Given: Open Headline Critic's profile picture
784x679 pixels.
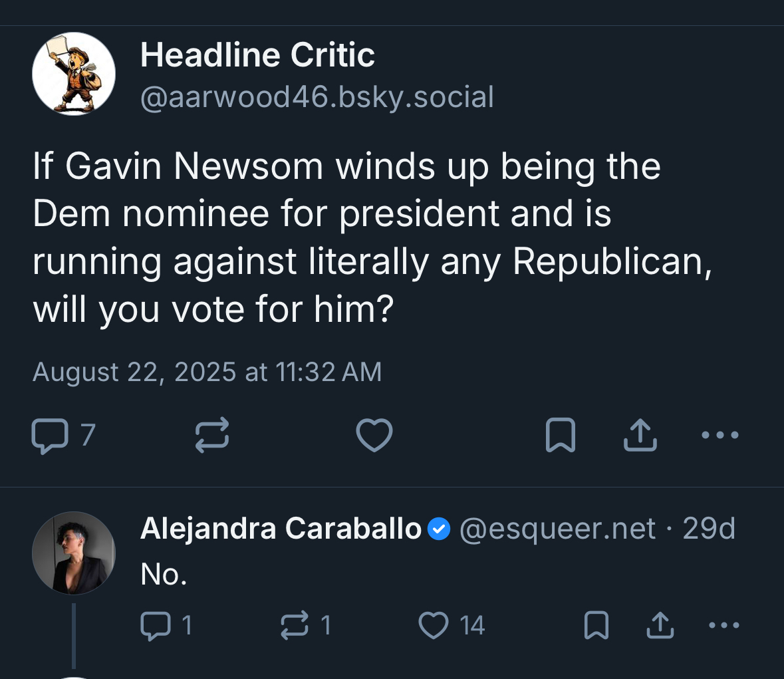Looking at the screenshot, I should pyautogui.click(x=74, y=74).
